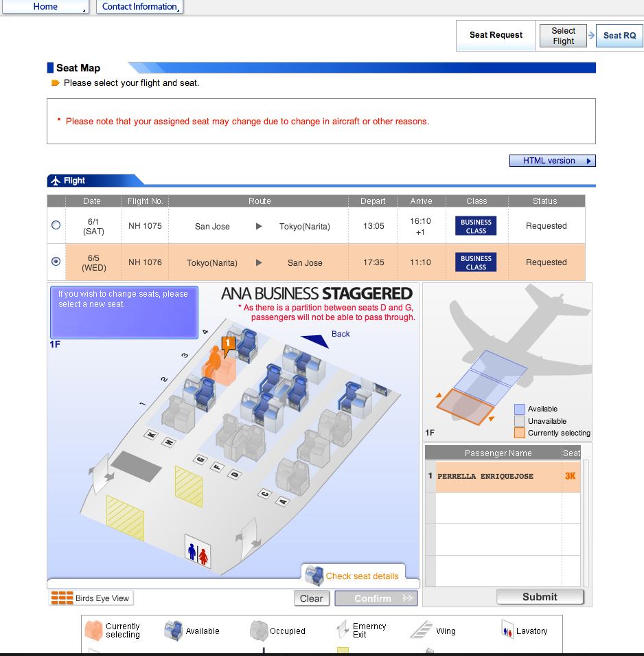This screenshot has width=644, height=656.
Task: Click the Available seat icon in bottom legend
Action: [x=174, y=631]
